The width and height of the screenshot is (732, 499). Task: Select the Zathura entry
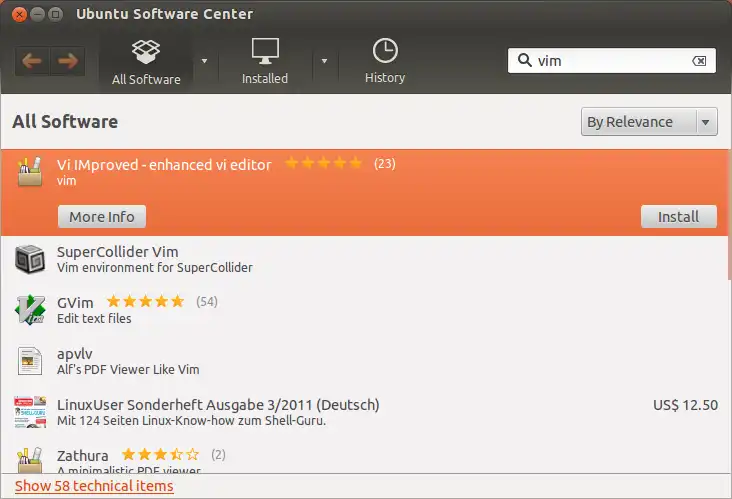pyautogui.click(x=364, y=459)
